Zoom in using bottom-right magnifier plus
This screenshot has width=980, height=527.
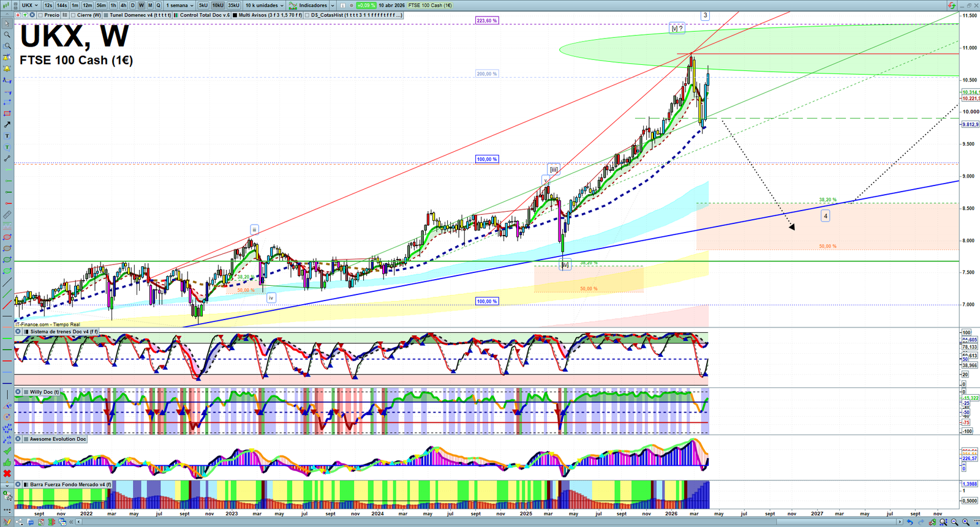[x=965, y=522]
